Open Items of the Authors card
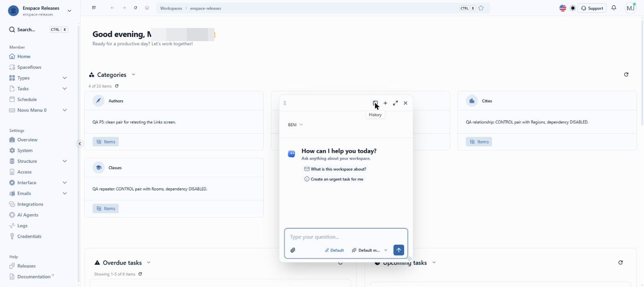The width and height of the screenshot is (644, 287). [x=106, y=142]
